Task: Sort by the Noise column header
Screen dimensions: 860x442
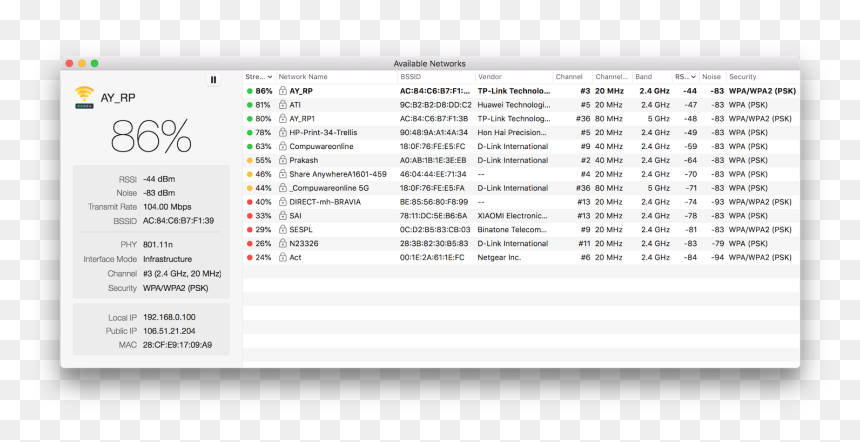Action: (713, 77)
